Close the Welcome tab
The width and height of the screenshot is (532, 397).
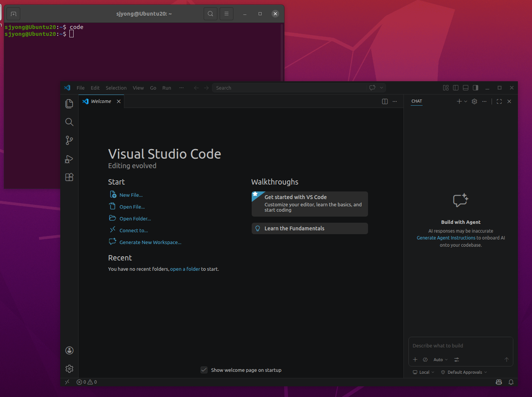[119, 101]
